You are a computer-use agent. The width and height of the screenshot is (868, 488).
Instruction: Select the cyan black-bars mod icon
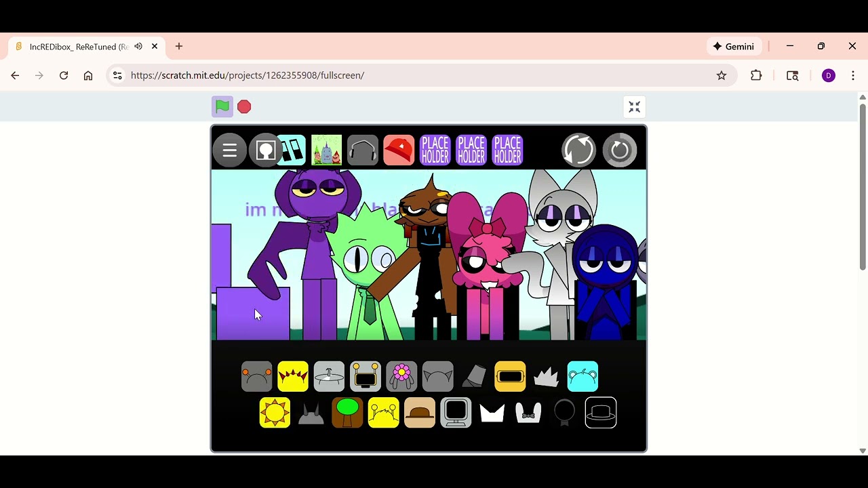293,150
